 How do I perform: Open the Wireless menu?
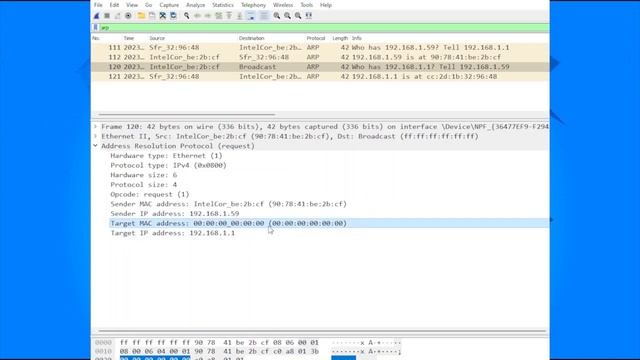point(283,5)
